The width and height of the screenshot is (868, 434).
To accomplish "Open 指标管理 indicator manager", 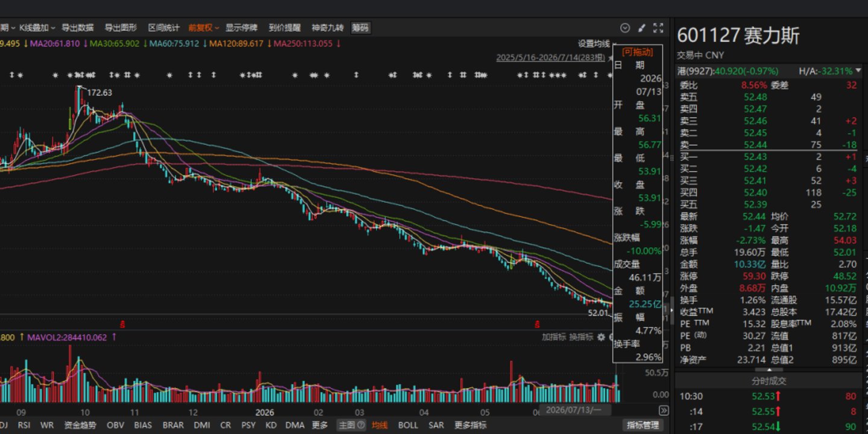I will pyautogui.click(x=643, y=425).
